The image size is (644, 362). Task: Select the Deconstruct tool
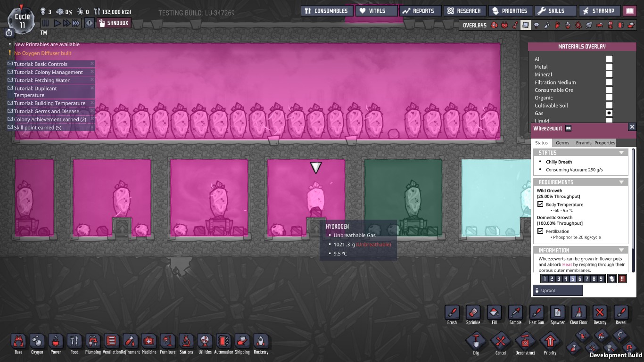[x=525, y=341]
